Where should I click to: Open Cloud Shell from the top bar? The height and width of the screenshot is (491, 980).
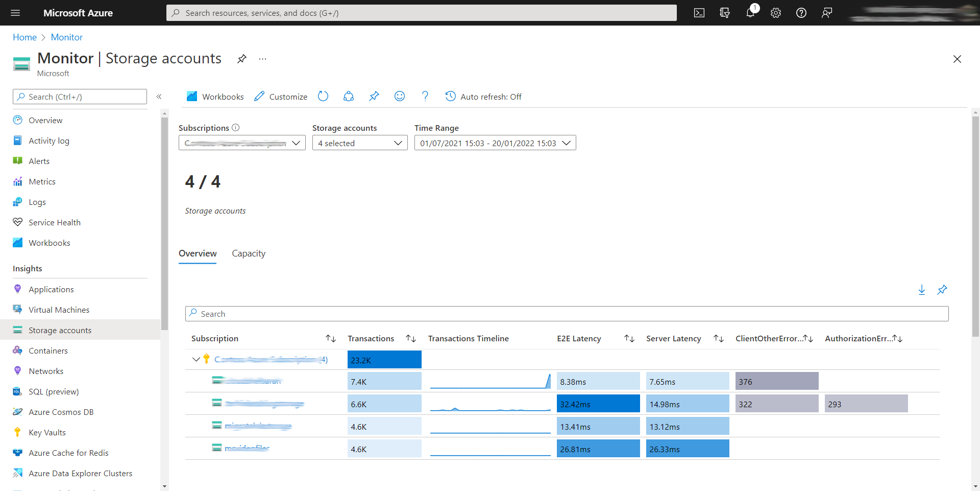coord(699,13)
